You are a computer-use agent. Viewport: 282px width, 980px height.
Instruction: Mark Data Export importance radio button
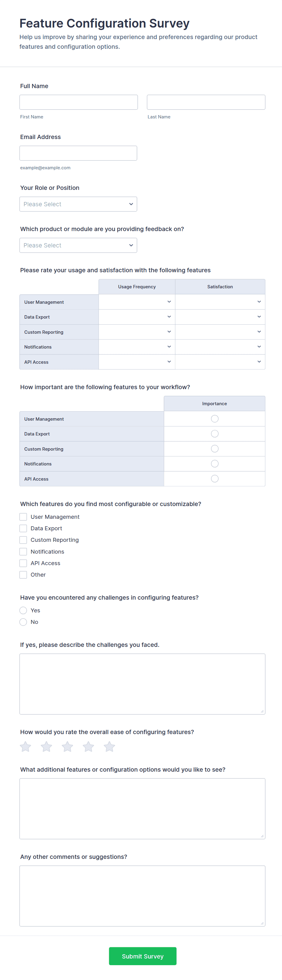click(x=215, y=434)
